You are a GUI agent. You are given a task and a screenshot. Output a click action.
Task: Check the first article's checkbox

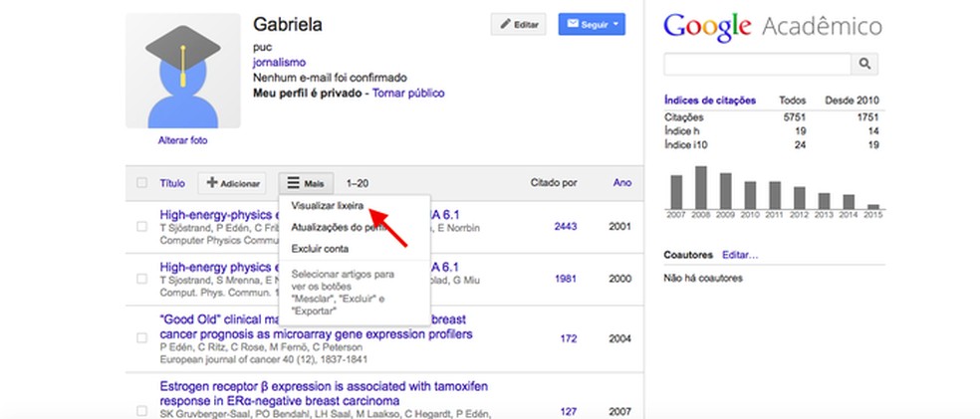(141, 226)
